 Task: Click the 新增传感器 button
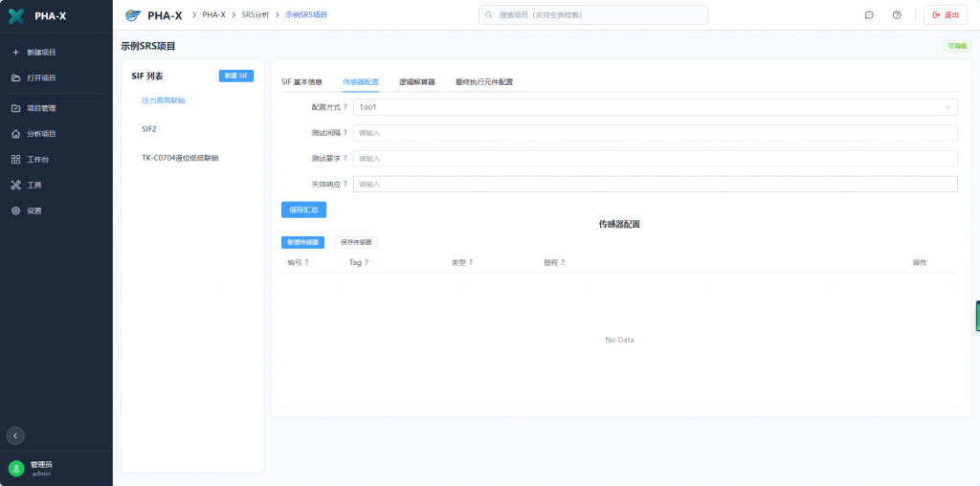[x=302, y=243]
